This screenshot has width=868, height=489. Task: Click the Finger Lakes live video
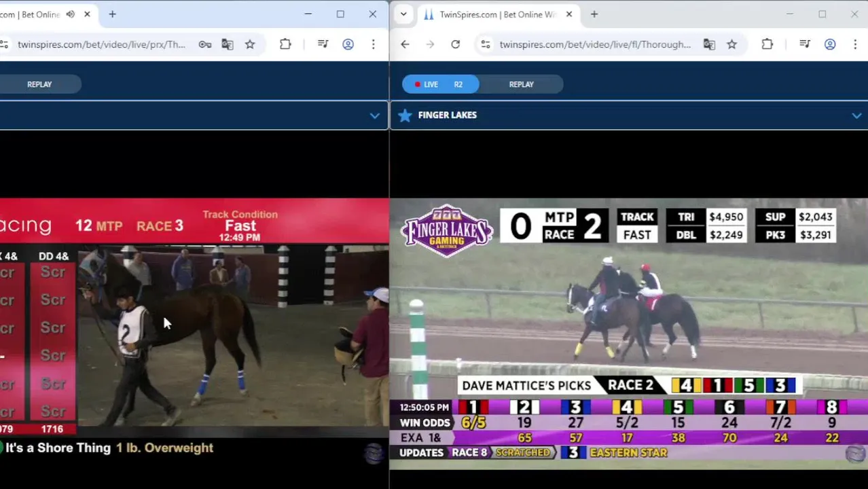pyautogui.click(x=629, y=333)
